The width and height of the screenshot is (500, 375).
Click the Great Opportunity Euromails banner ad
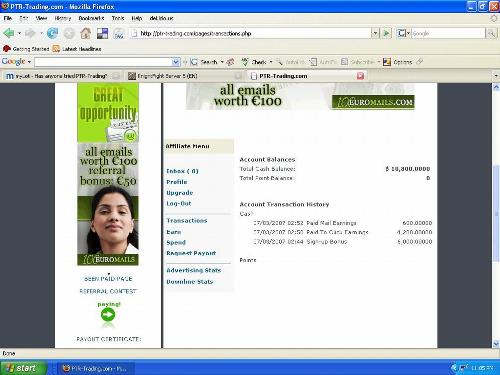[108, 174]
